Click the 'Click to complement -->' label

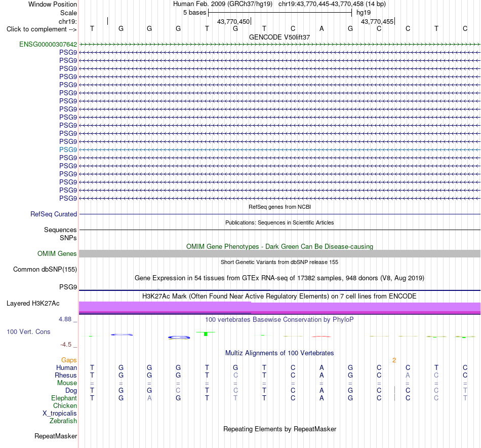pos(42,29)
